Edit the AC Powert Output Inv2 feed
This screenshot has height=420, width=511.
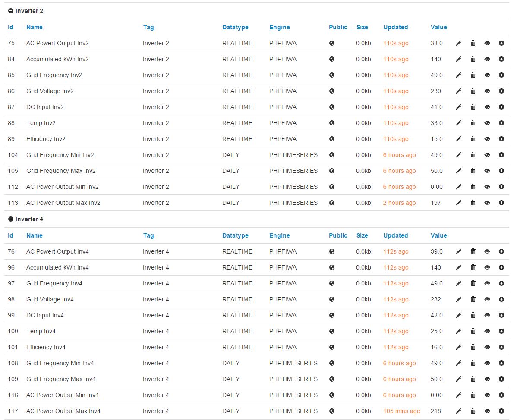(x=459, y=43)
